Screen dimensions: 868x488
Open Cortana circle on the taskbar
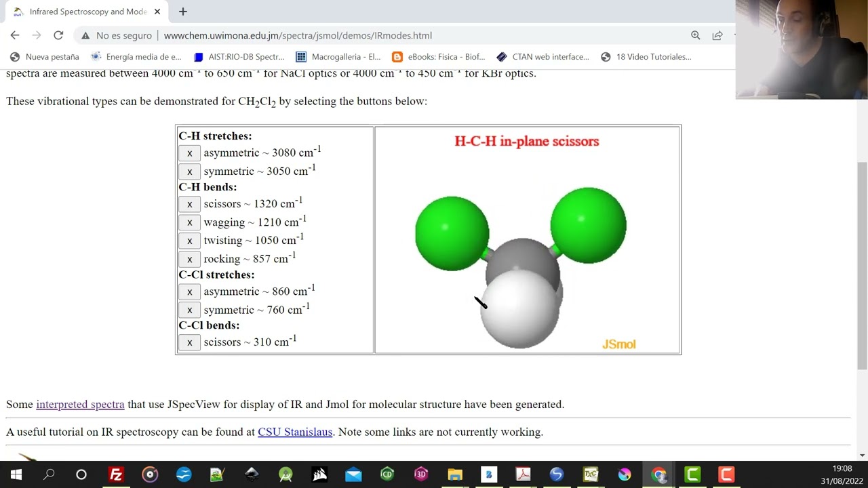pos(81,474)
